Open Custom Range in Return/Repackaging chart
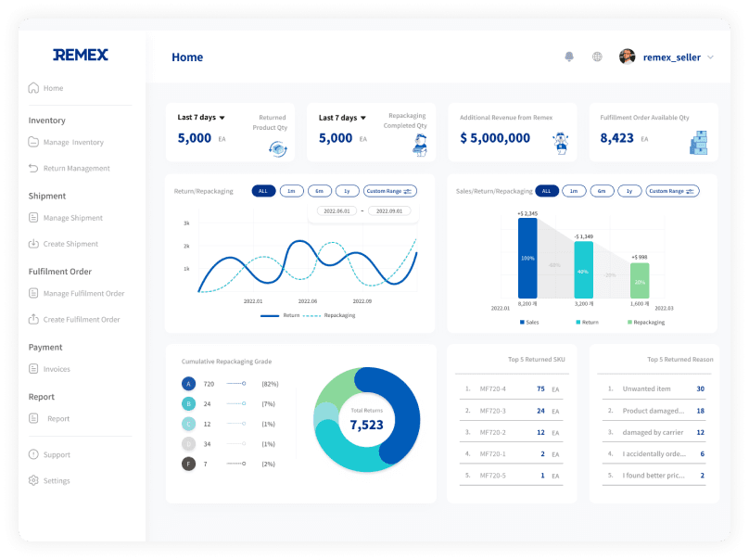749x560 pixels. pos(389,191)
